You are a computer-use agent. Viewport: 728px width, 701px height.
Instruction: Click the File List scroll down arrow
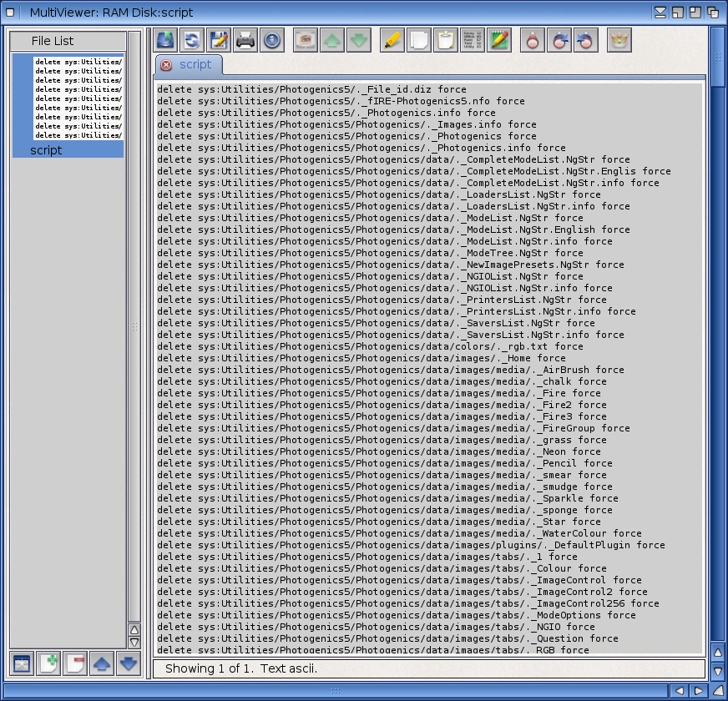point(134,643)
